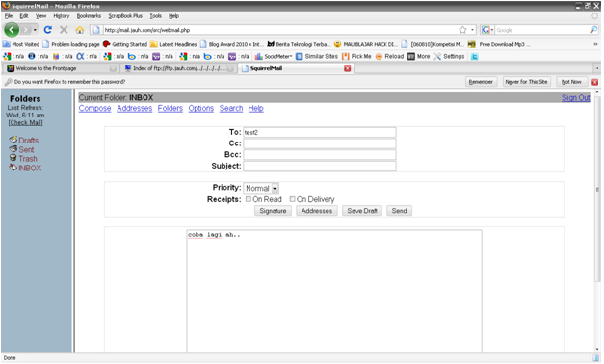604x364 pixels.
Task: Click the Stop loading X icon
Action: (x=64, y=30)
